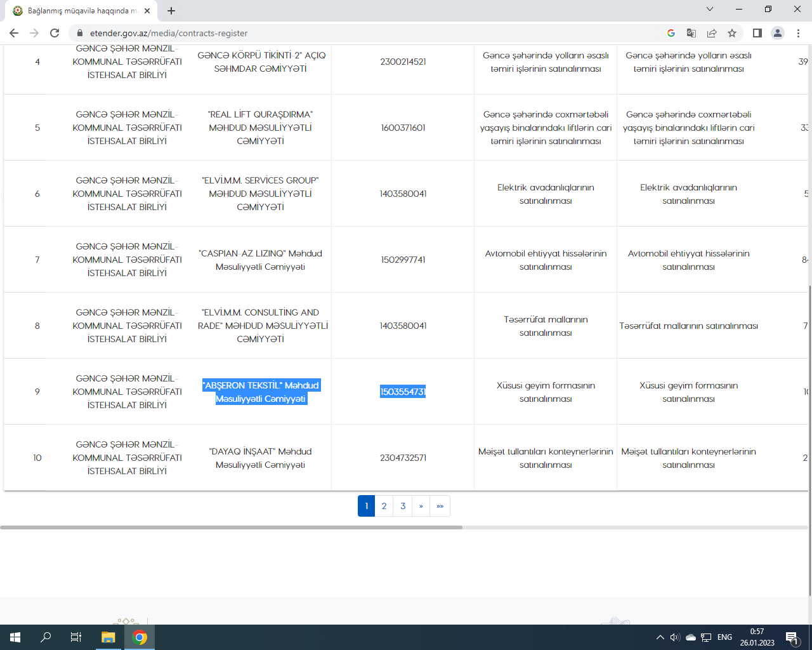Open File Explorer from taskbar
The image size is (812, 650).
108,637
